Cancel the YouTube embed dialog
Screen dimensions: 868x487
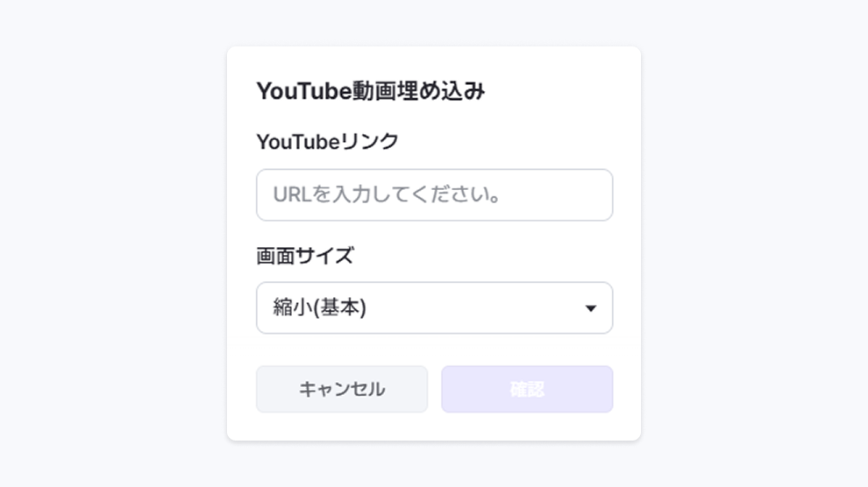[x=342, y=389]
